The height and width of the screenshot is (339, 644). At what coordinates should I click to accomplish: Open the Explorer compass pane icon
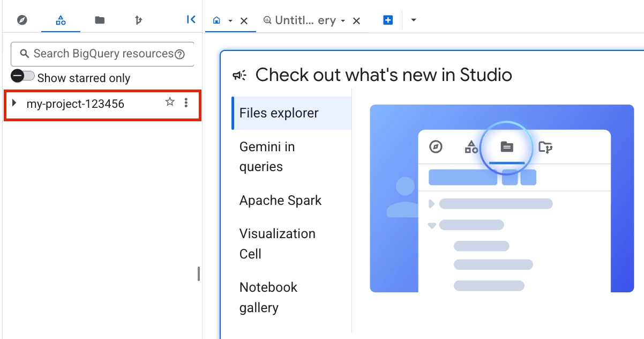[22, 20]
